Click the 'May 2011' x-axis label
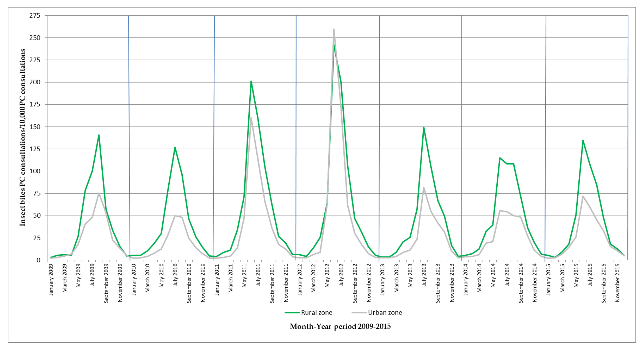 pyautogui.click(x=245, y=276)
